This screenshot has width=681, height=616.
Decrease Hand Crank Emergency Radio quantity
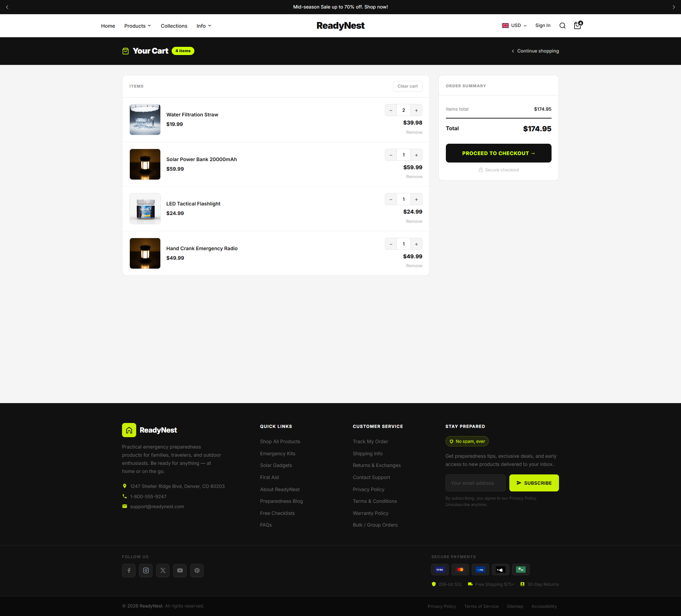pyautogui.click(x=391, y=244)
